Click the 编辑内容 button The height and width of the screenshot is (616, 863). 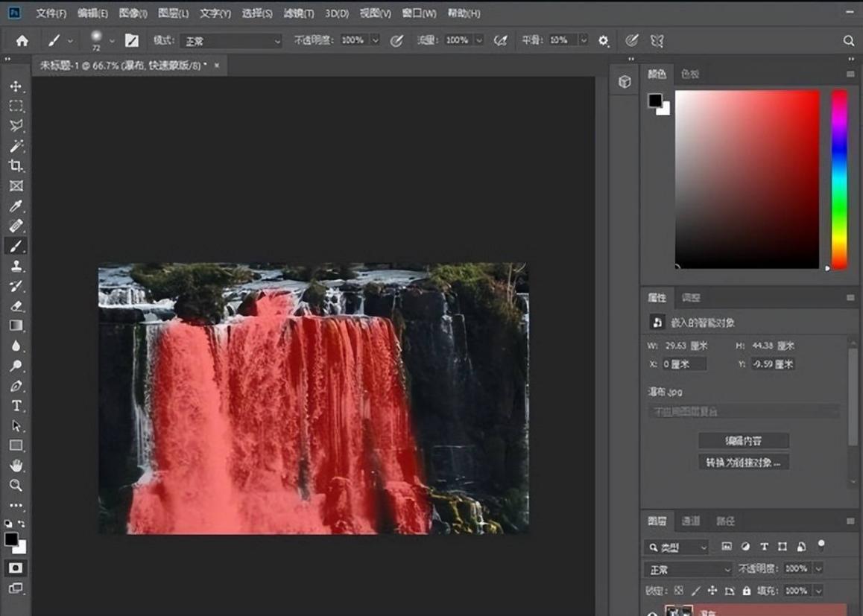[x=743, y=441]
